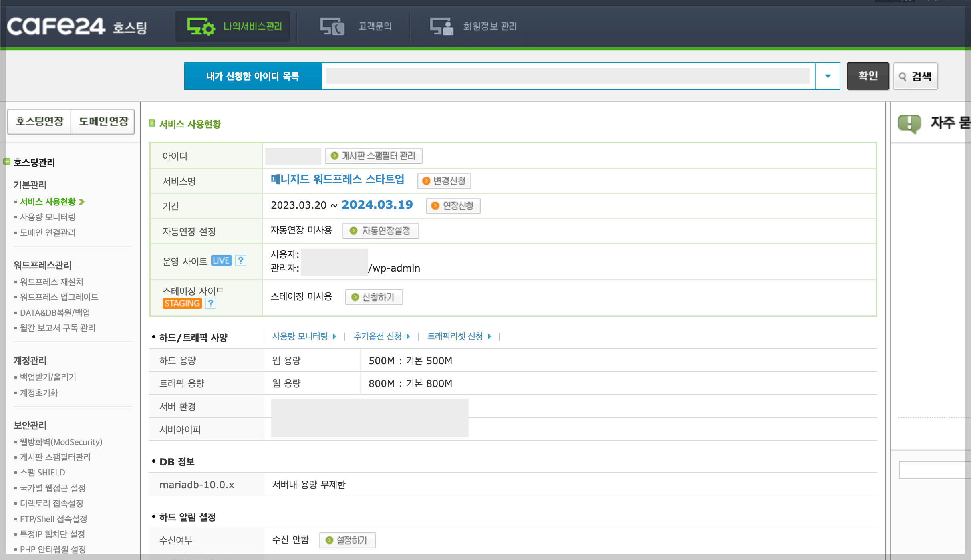Click the 회원정보 관리 person icon

coord(441,27)
